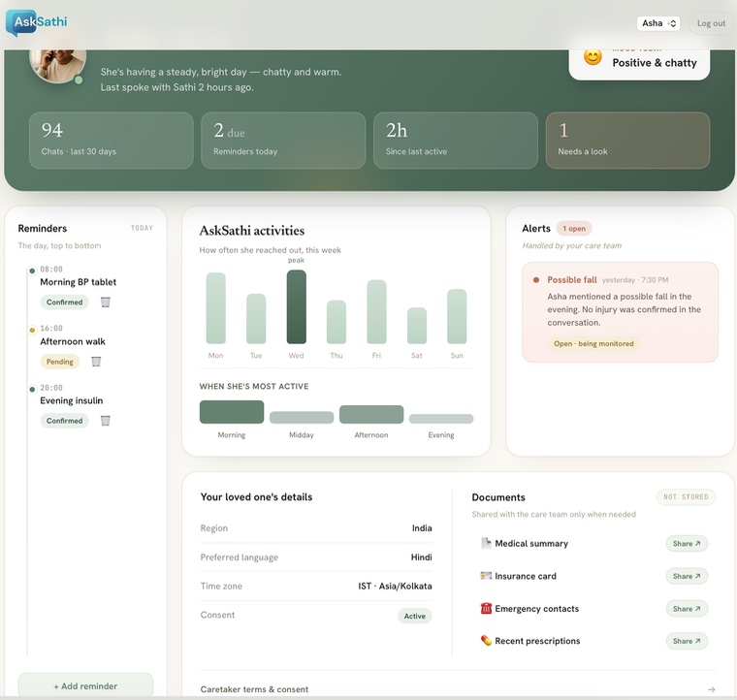
Task: Click the Mon activity bar
Action: [x=215, y=308]
